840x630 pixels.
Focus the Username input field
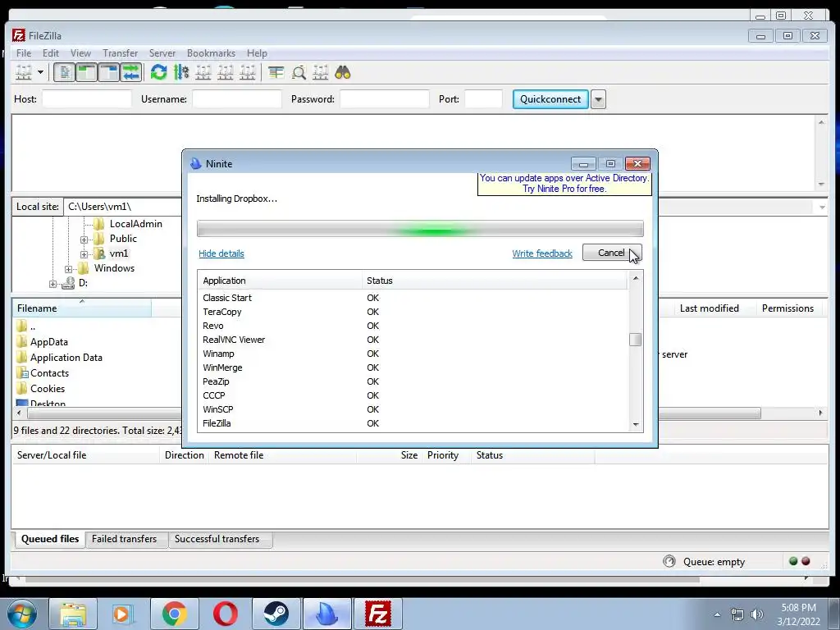(x=237, y=99)
